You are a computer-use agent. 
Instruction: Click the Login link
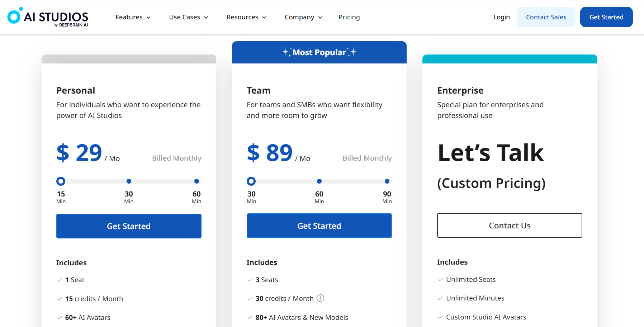click(501, 17)
